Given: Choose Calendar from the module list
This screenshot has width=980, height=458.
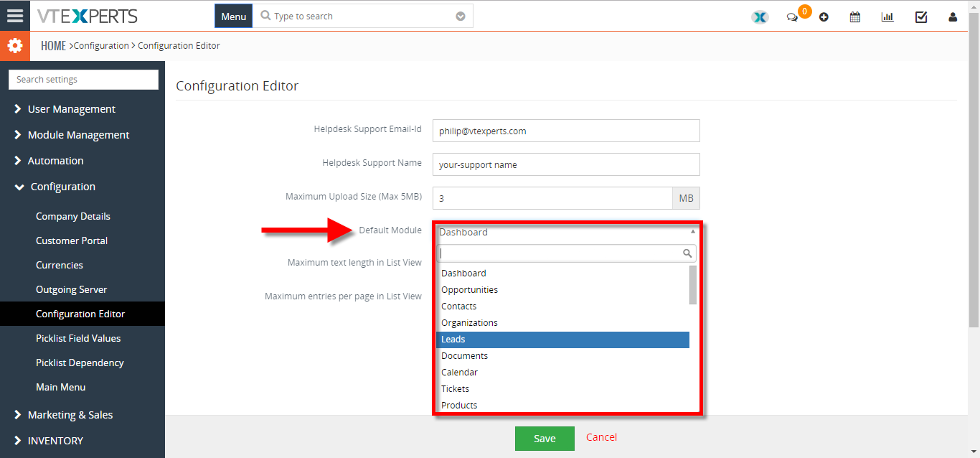Looking at the screenshot, I should pos(562,373).
